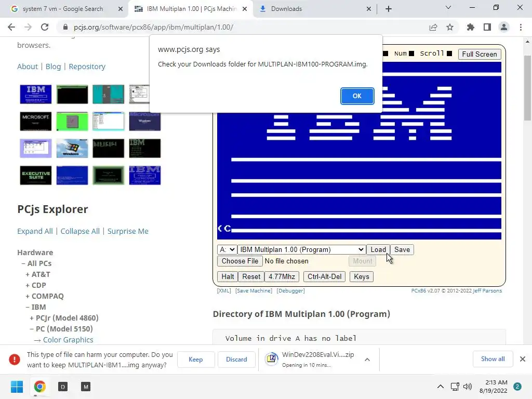Screen dimensions: 532x399
Task: Open the Chrome profile avatar
Action: click(x=504, y=27)
